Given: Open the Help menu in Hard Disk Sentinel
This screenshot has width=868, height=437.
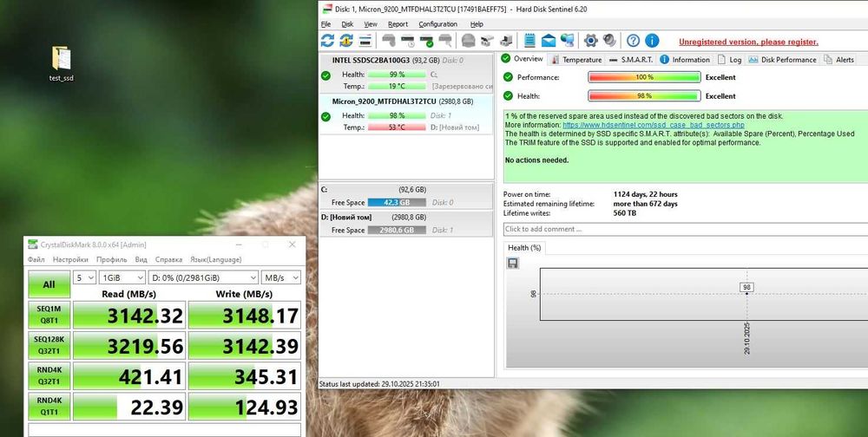Looking at the screenshot, I should (477, 24).
